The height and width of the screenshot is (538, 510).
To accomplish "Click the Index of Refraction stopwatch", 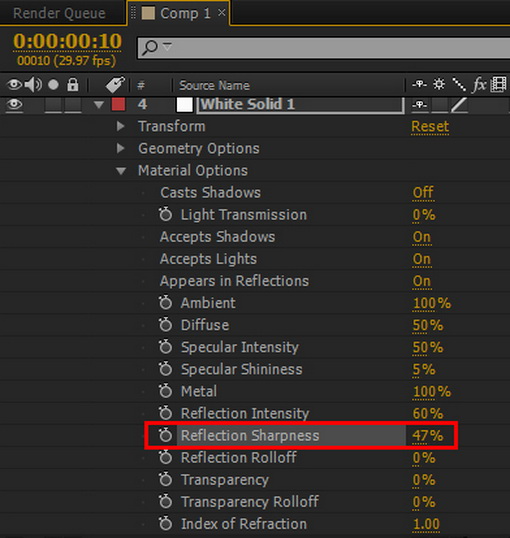I will (165, 523).
